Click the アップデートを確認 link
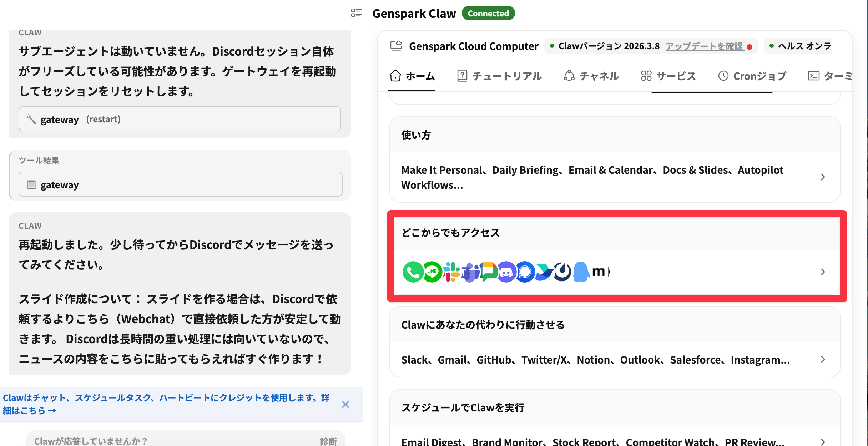The width and height of the screenshot is (868, 446). pyautogui.click(x=704, y=46)
